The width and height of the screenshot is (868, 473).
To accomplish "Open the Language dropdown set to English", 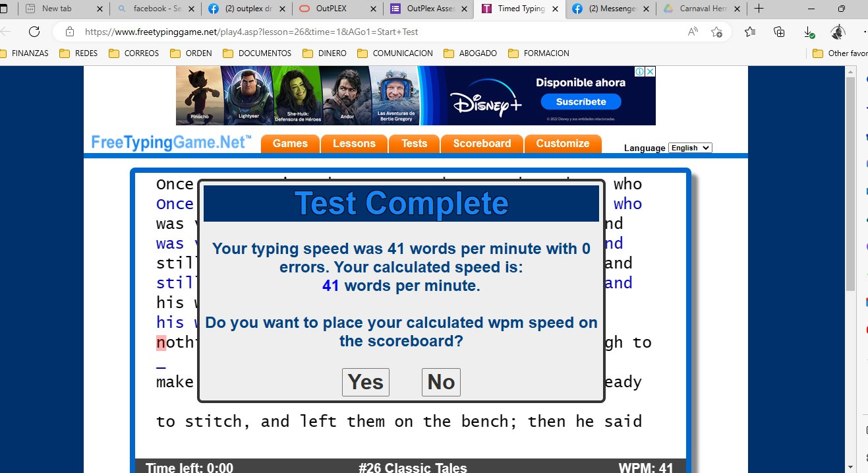I will point(690,148).
